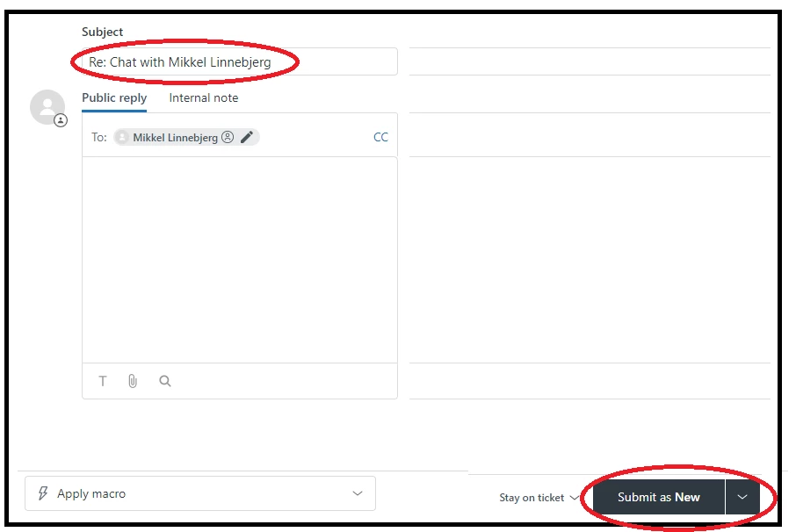Edit recipient using the pencil icon
Screen dimensions: 796x532
(x=247, y=137)
